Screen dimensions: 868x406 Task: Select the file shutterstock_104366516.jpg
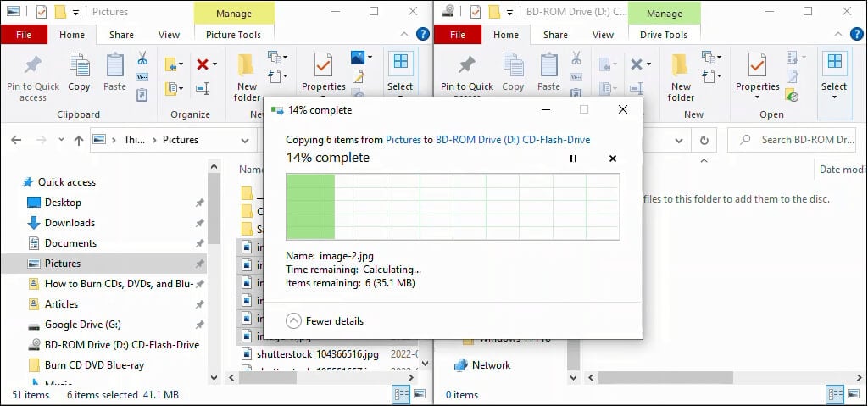[x=319, y=353]
